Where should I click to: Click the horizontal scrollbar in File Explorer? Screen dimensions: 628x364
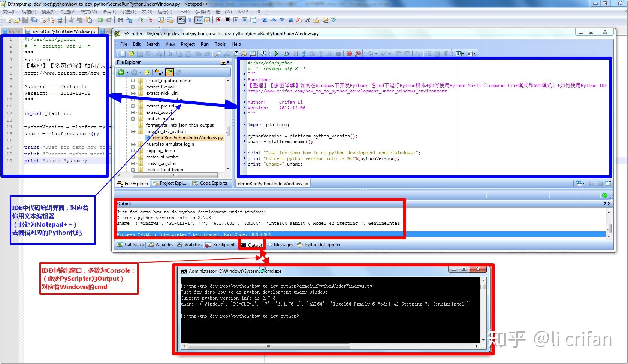coord(174,175)
